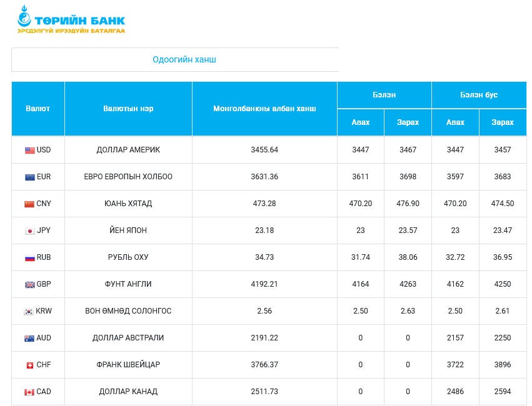Viewport: 532px width, 406px height.
Task: Select the Одоогийн ханш tab
Action: click(x=184, y=59)
